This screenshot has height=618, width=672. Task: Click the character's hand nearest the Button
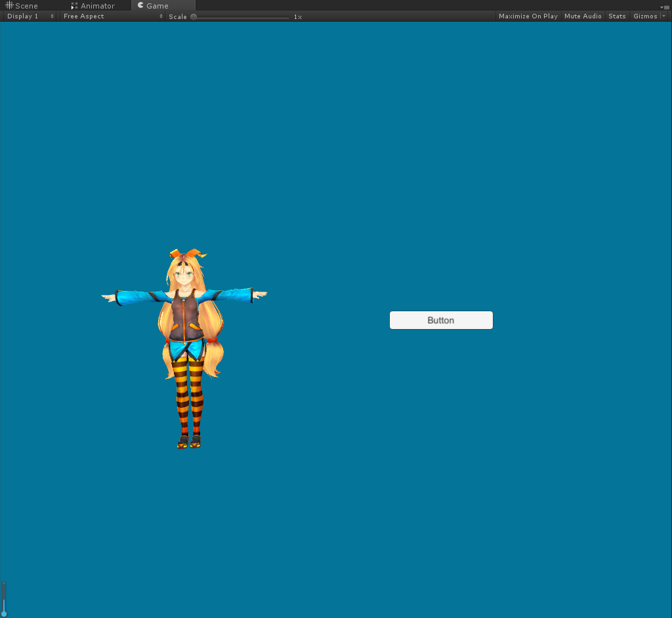(260, 295)
